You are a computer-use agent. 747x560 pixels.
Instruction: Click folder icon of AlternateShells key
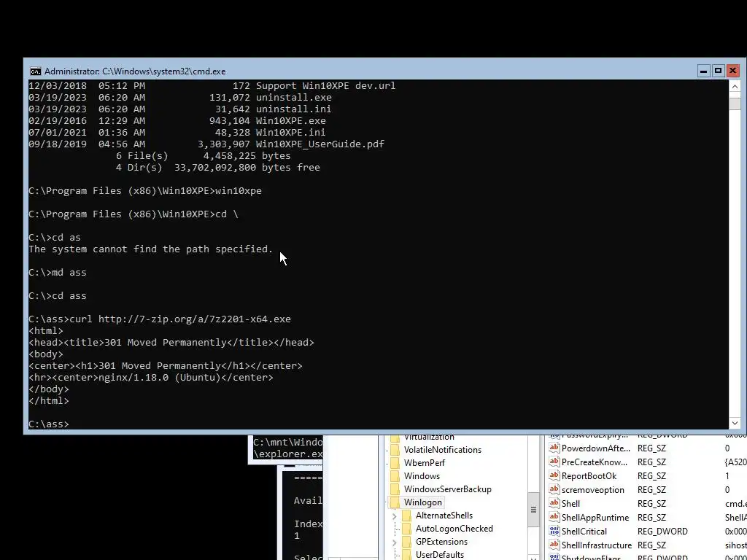[407, 516]
